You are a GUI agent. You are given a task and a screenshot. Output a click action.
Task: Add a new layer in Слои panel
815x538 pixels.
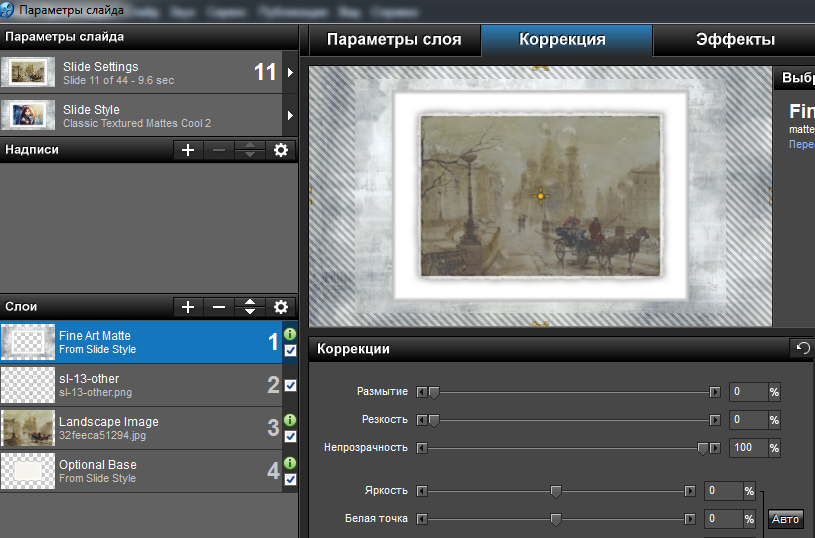coord(188,307)
